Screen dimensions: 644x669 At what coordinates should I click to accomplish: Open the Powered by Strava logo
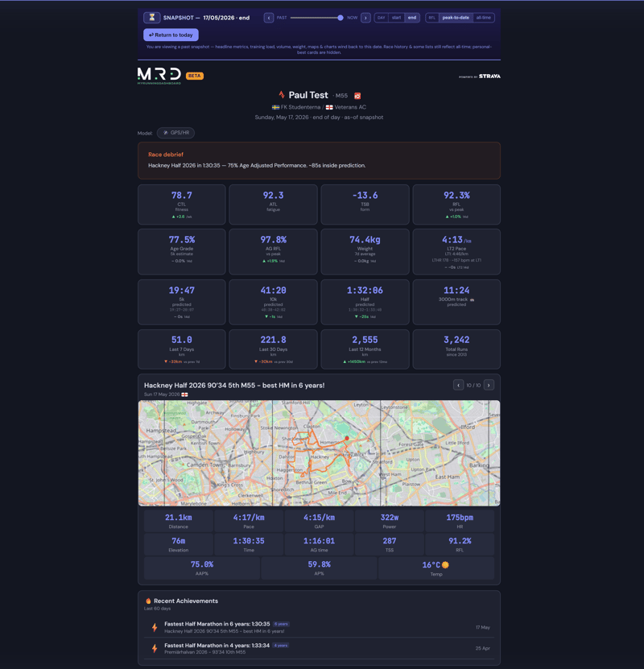pyautogui.click(x=479, y=76)
